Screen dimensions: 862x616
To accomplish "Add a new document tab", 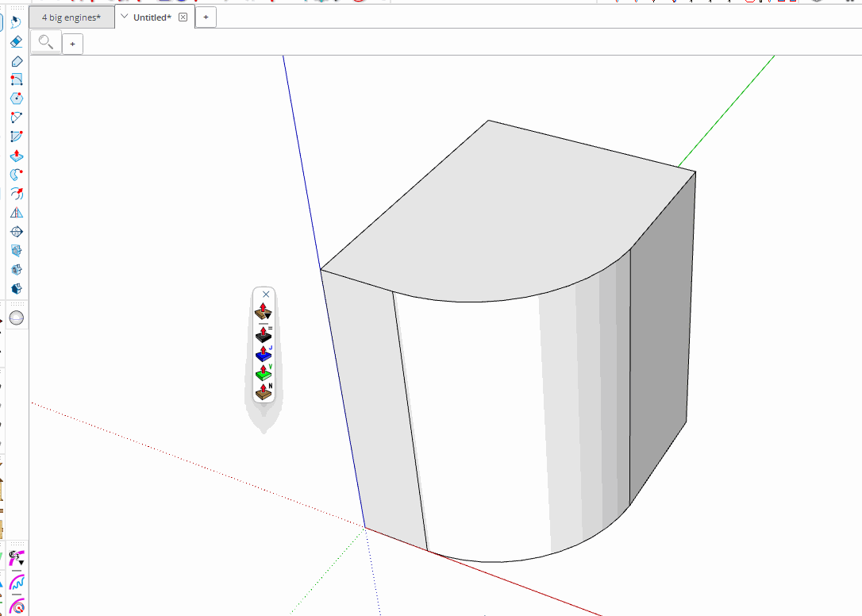I will coord(206,17).
